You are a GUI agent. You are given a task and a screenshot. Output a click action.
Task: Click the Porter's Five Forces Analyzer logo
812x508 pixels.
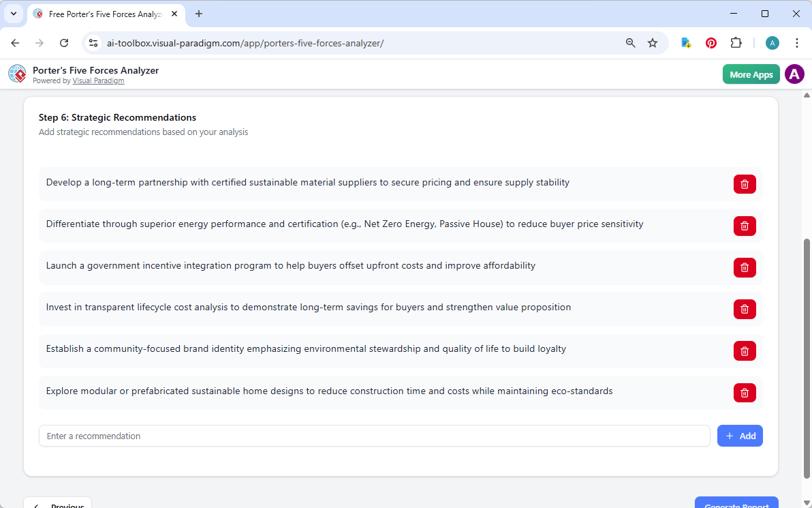[17, 74]
